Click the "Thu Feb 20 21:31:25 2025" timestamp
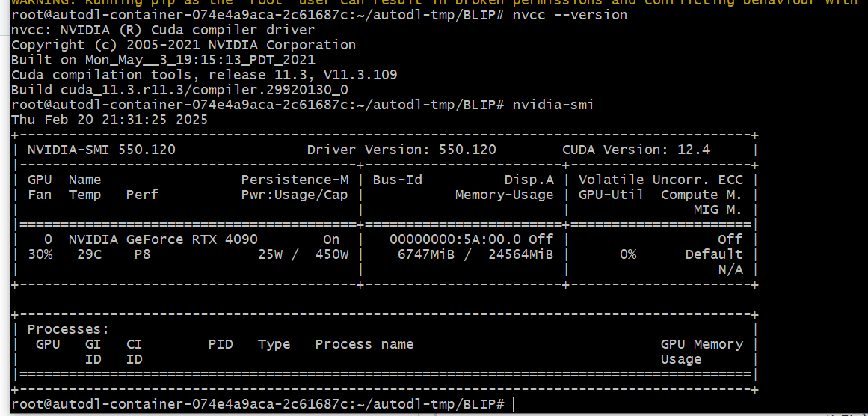The image size is (868, 416). [109, 120]
